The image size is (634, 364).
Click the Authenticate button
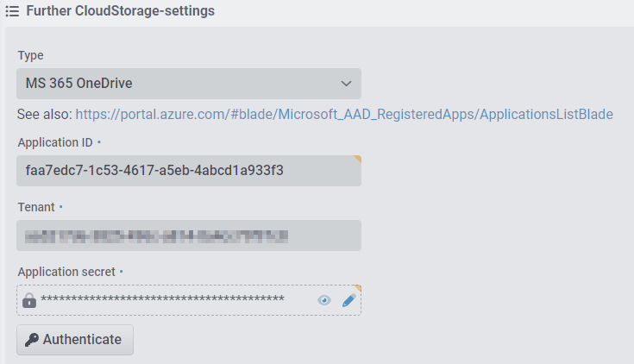tap(75, 340)
